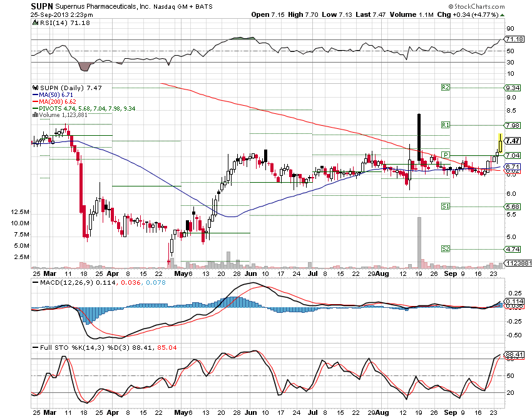Click the 10.0M volume axis label
The width and height of the screenshot is (532, 418).
tap(20, 223)
